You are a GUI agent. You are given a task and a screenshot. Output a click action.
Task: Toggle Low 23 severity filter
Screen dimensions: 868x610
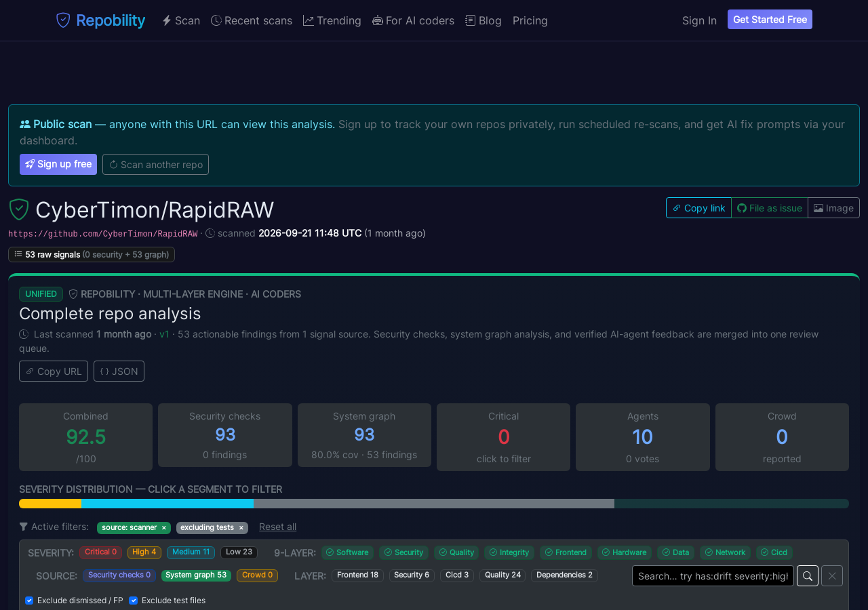239,552
